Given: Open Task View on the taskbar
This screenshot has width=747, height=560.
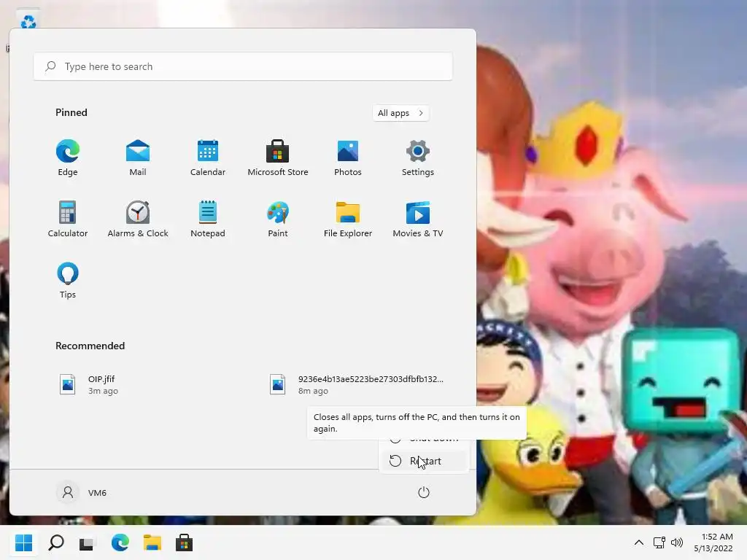Looking at the screenshot, I should click(88, 542).
